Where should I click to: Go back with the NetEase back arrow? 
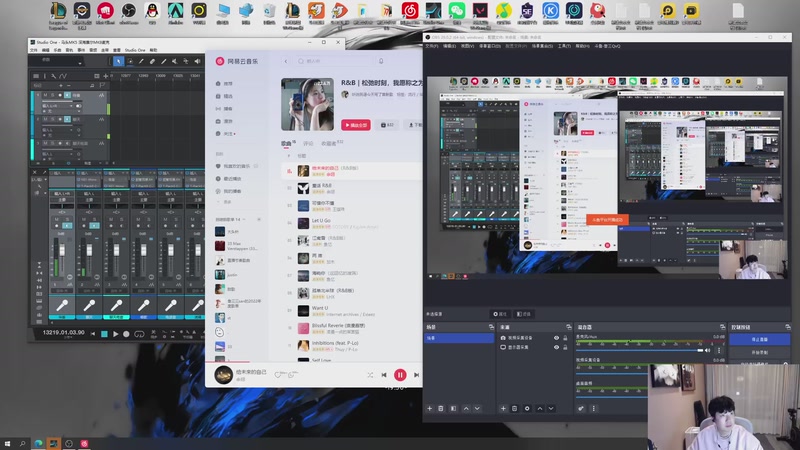click(x=286, y=61)
